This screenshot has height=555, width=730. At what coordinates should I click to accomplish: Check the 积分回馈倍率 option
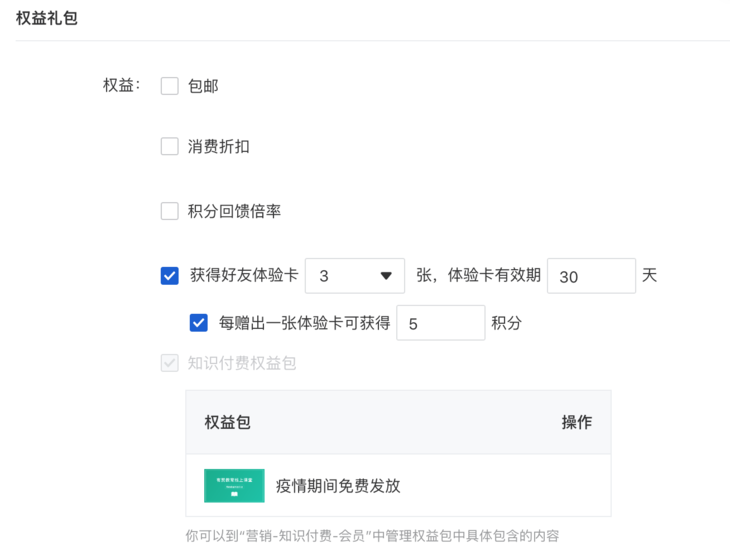tap(169, 211)
